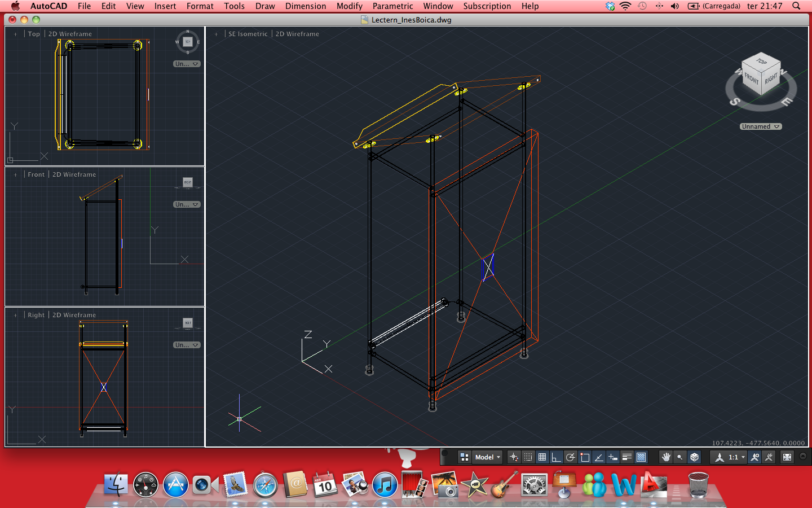Expand the Unnamed view dropdown below the ViewCube
Viewport: 812px width, 508px height.
coord(761,126)
